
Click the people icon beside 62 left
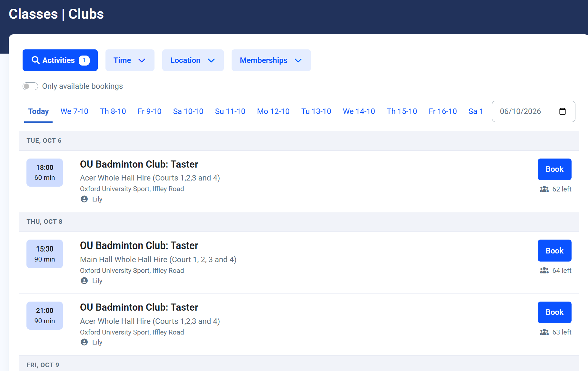544,189
